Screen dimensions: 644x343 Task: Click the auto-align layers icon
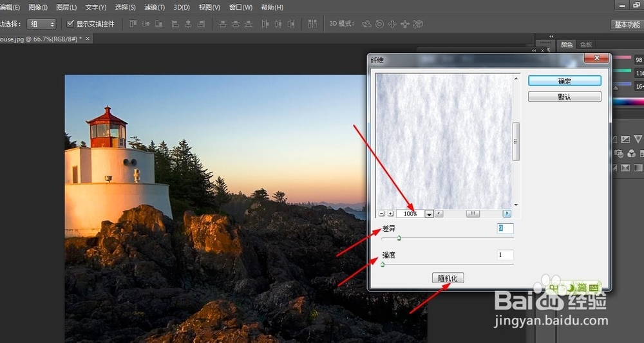(x=312, y=24)
